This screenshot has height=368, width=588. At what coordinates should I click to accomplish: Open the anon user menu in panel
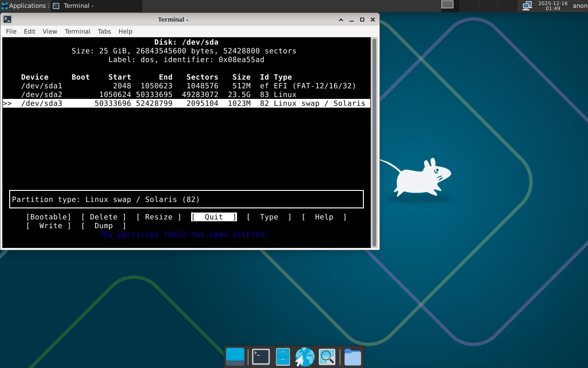click(580, 6)
